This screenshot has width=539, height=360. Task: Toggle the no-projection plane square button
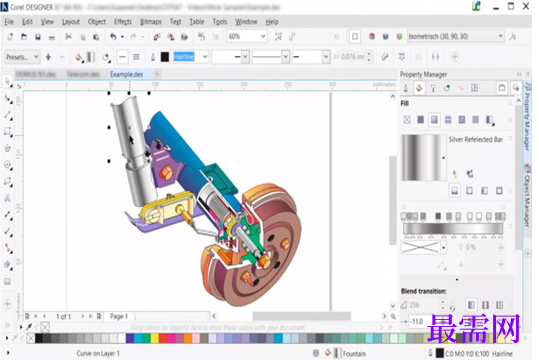tap(355, 36)
